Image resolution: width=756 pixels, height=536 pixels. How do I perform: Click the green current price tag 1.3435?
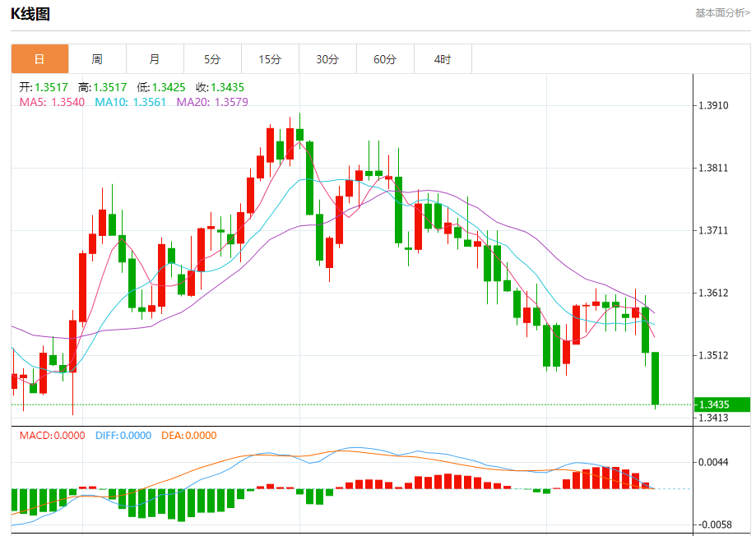click(x=722, y=404)
